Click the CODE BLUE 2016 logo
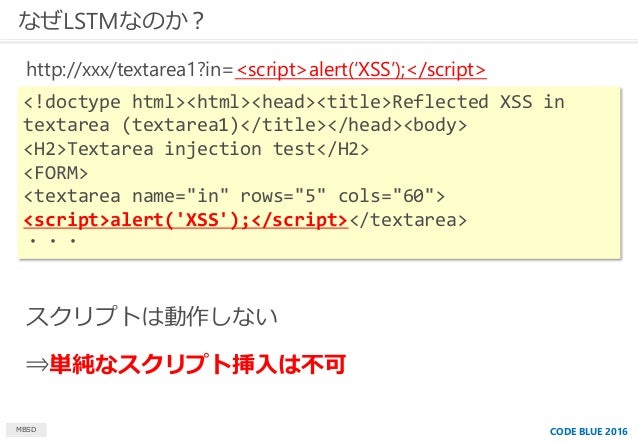638x442 pixels. pyautogui.click(x=588, y=432)
